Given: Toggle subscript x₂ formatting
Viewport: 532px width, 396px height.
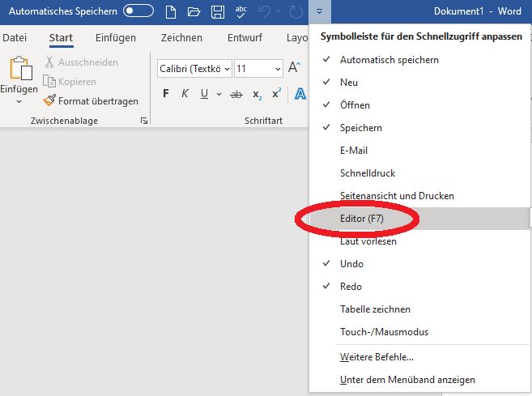Looking at the screenshot, I should pyautogui.click(x=257, y=94).
